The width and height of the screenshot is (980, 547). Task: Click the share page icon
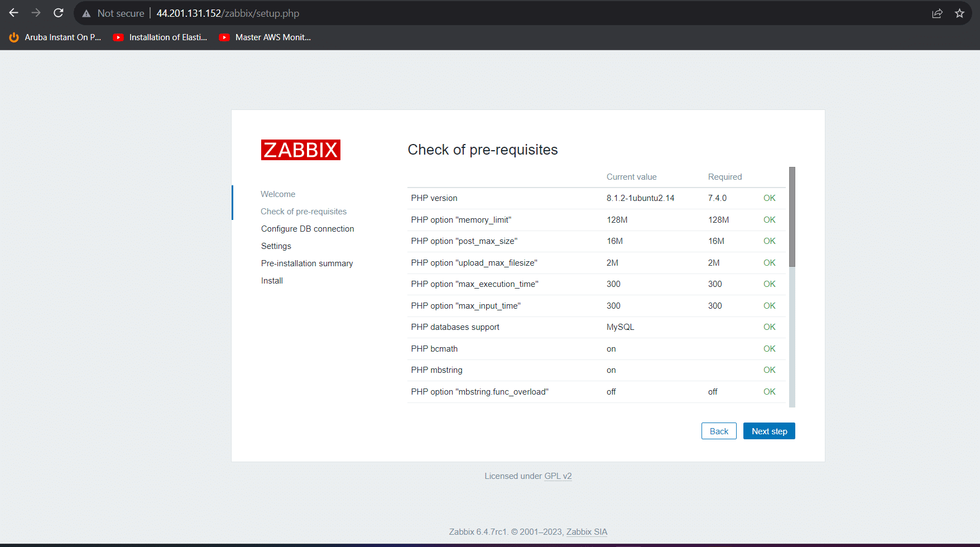click(938, 13)
